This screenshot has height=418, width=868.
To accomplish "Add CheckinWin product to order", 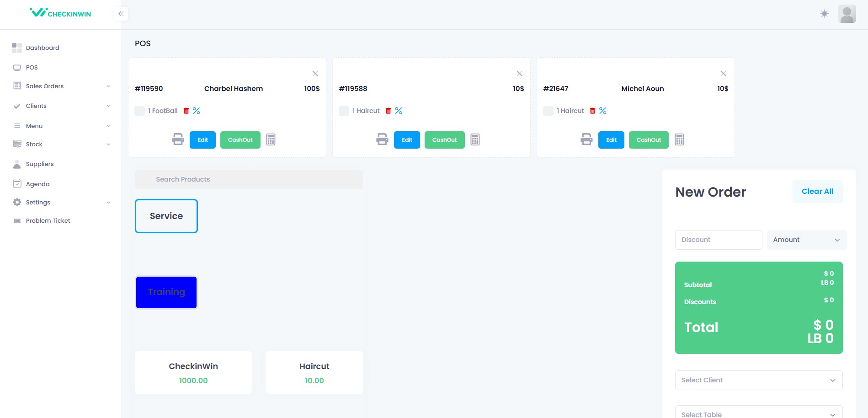I will [x=193, y=372].
